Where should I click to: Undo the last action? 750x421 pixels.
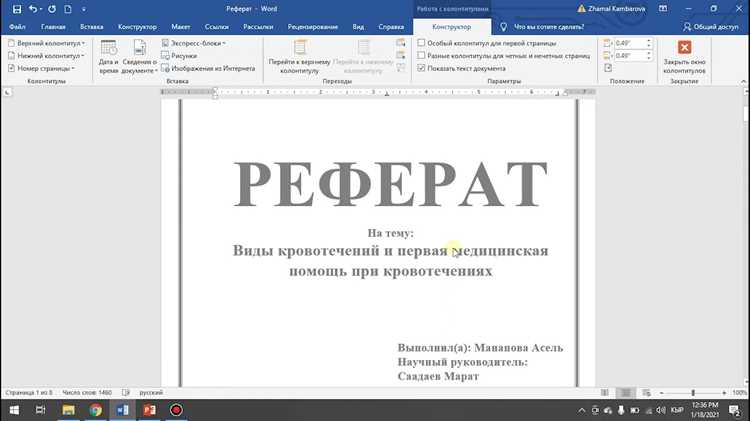coord(32,9)
